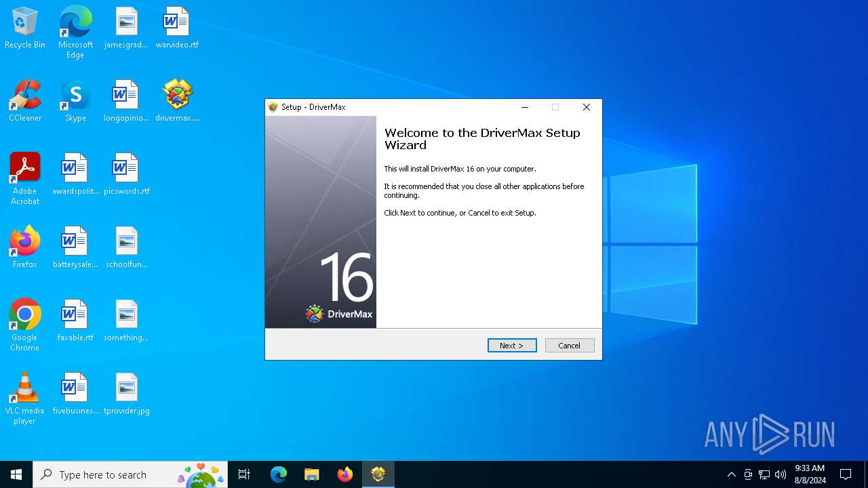
Task: Click the DriverMax icon in the setup title bar
Action: 273,107
